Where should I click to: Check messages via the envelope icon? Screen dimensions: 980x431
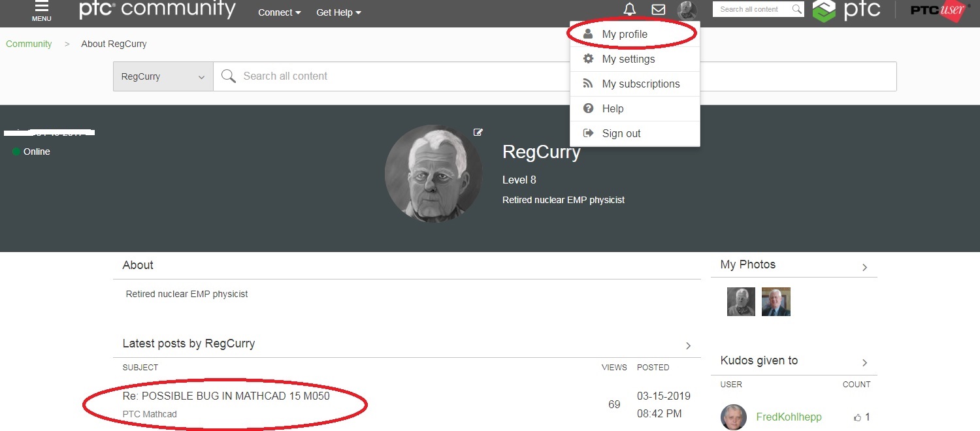(658, 10)
